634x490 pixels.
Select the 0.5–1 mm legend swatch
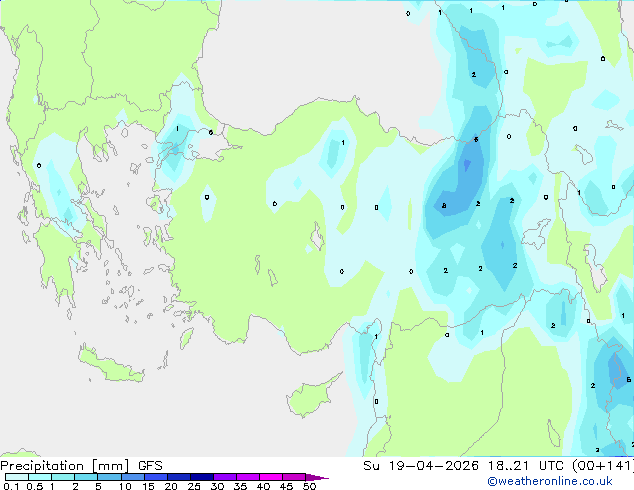click(x=40, y=477)
